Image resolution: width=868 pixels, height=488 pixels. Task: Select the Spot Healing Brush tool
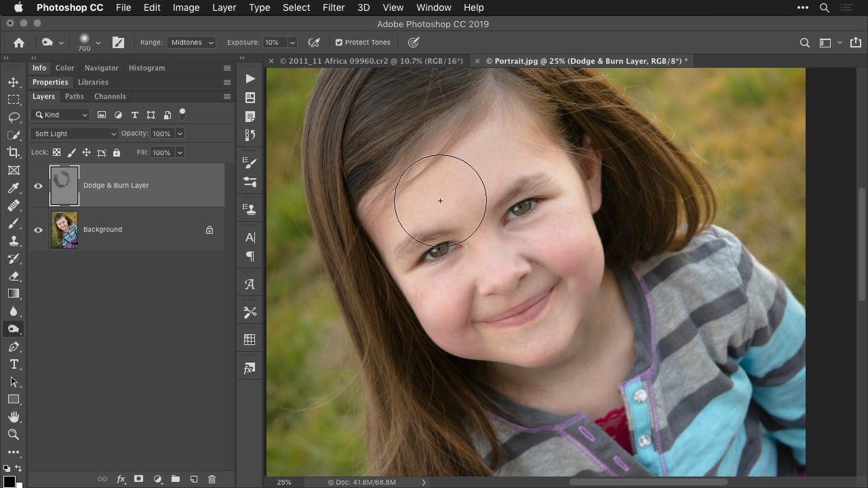point(14,205)
